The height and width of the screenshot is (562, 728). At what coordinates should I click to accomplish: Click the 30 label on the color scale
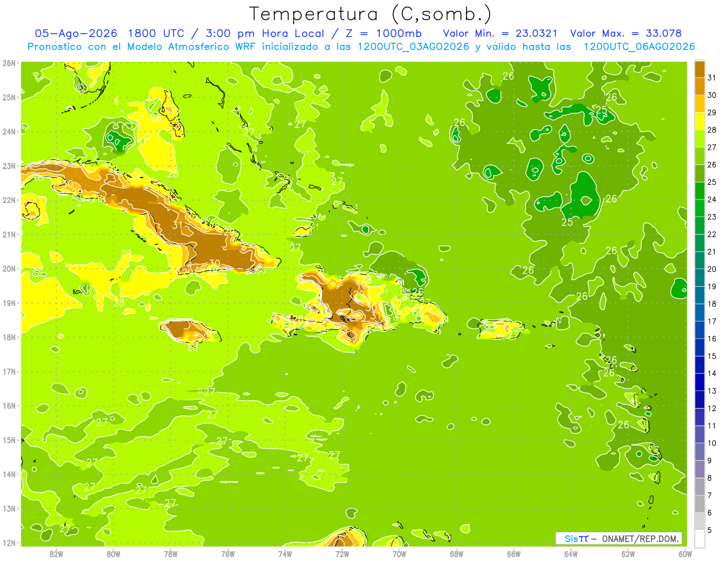tap(712, 95)
